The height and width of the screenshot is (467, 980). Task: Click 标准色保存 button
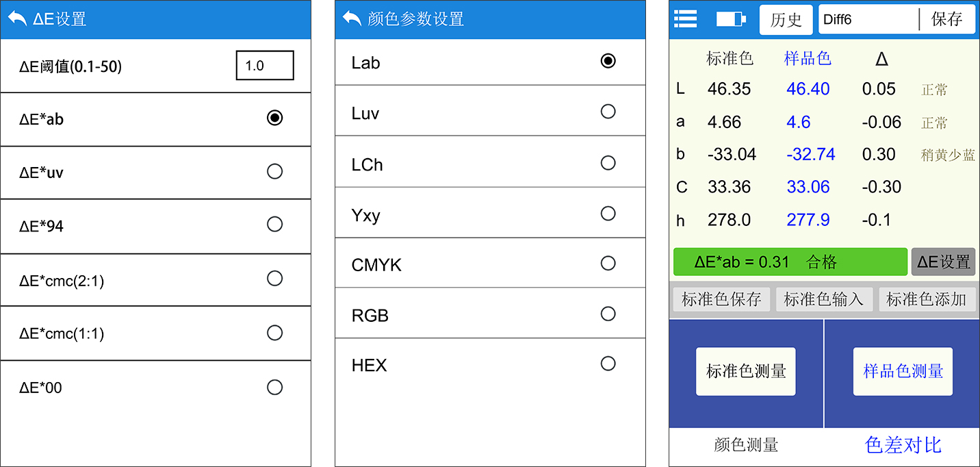[721, 299]
